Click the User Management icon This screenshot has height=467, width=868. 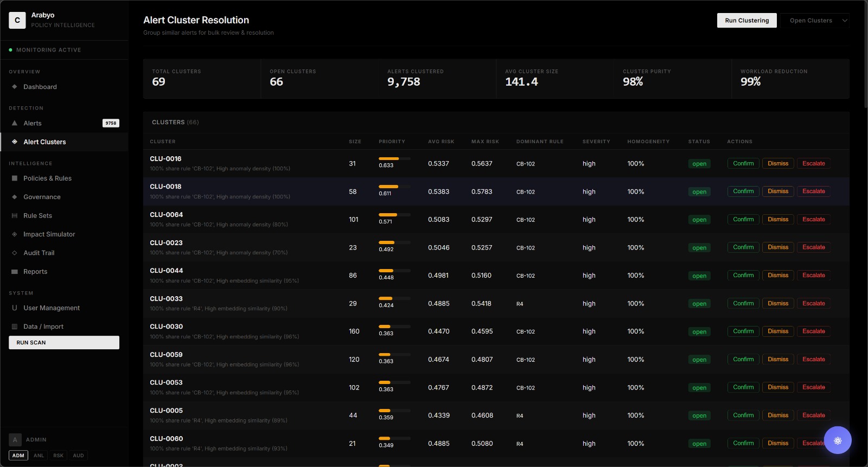[15, 308]
